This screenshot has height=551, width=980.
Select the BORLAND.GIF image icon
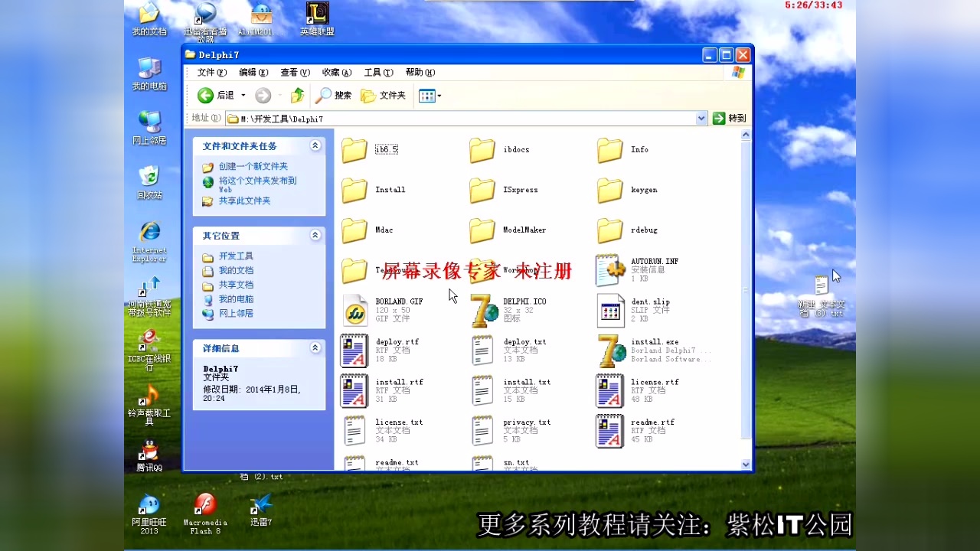pyautogui.click(x=354, y=310)
